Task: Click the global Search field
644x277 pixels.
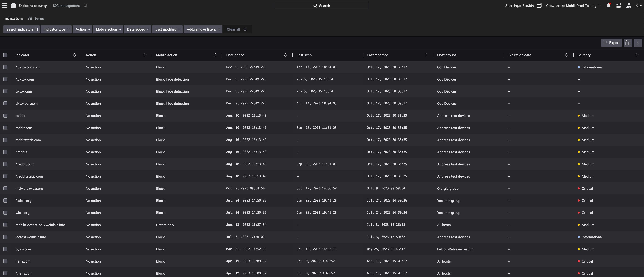Action: coord(321,6)
